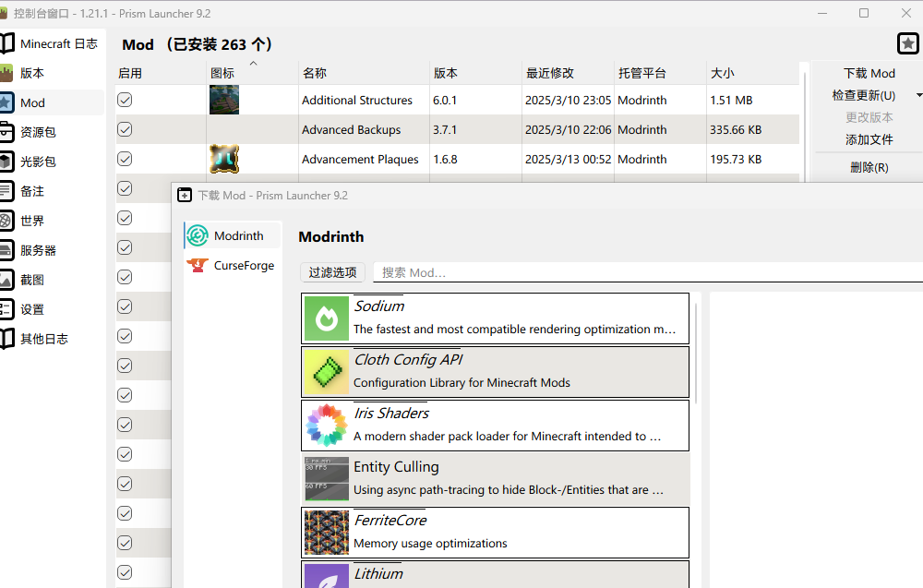Click the search results scrollbar

pos(696,354)
